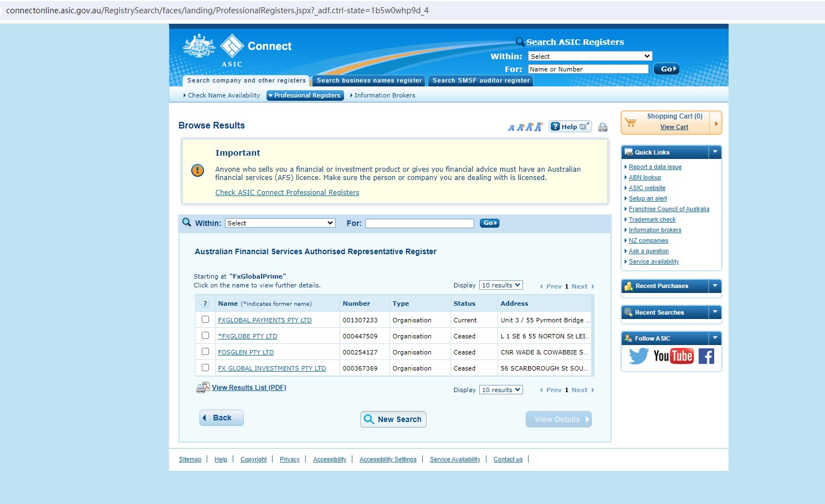Click the Quick Links panel icon
Image resolution: width=825 pixels, height=504 pixels.
(x=628, y=152)
